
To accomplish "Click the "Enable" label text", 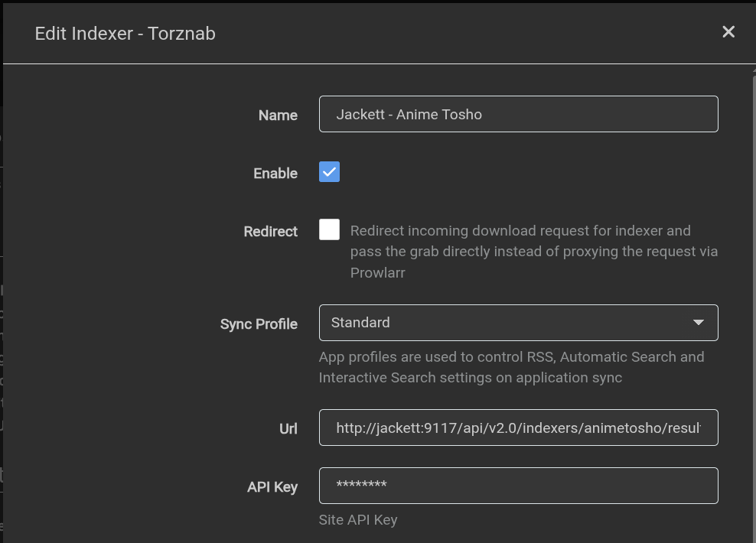I will 275,174.
